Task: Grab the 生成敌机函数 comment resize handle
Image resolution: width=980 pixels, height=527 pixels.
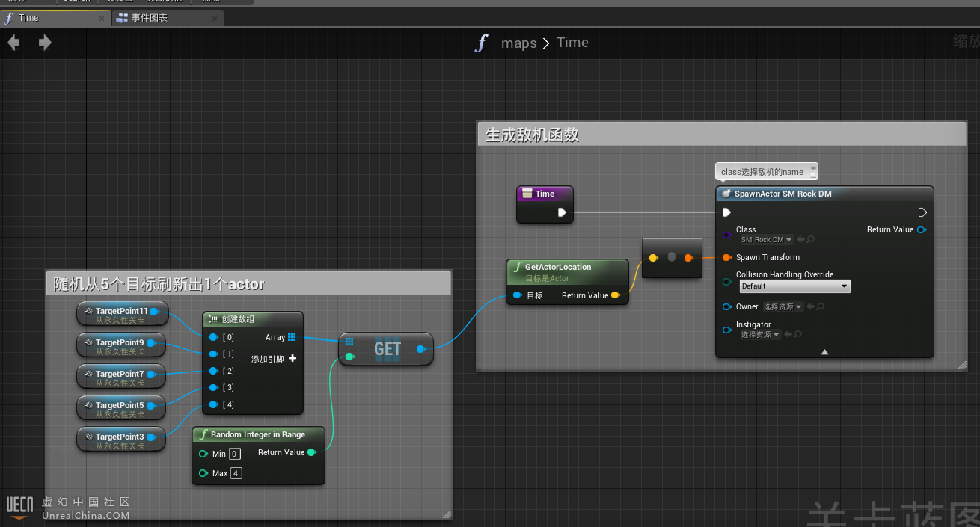Action: [x=962, y=365]
